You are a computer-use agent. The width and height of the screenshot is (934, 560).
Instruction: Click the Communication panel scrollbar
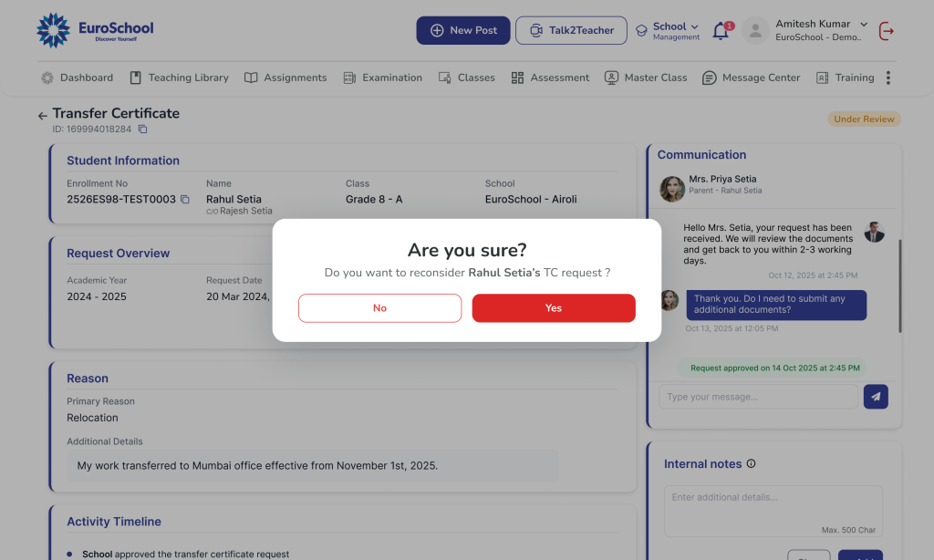(x=899, y=286)
